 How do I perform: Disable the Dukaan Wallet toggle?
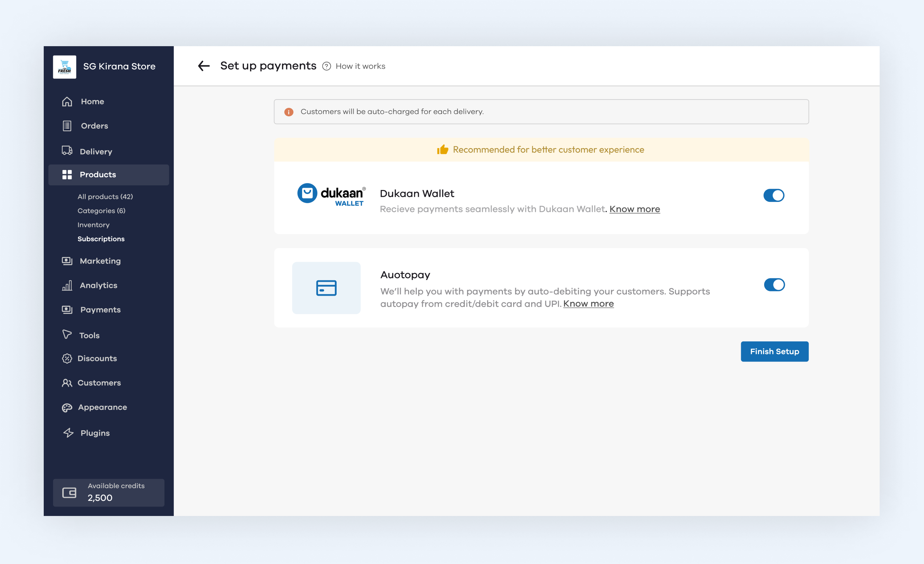click(x=774, y=195)
